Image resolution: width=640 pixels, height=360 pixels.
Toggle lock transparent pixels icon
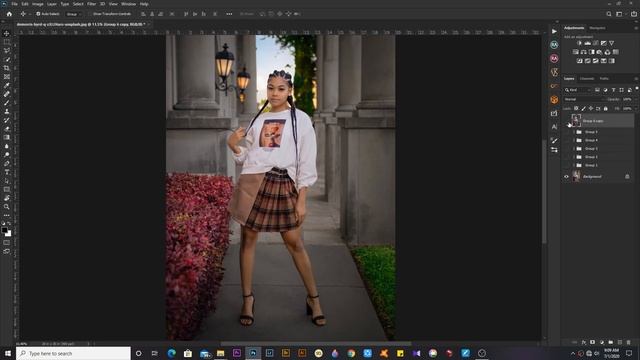pyautogui.click(x=576, y=109)
